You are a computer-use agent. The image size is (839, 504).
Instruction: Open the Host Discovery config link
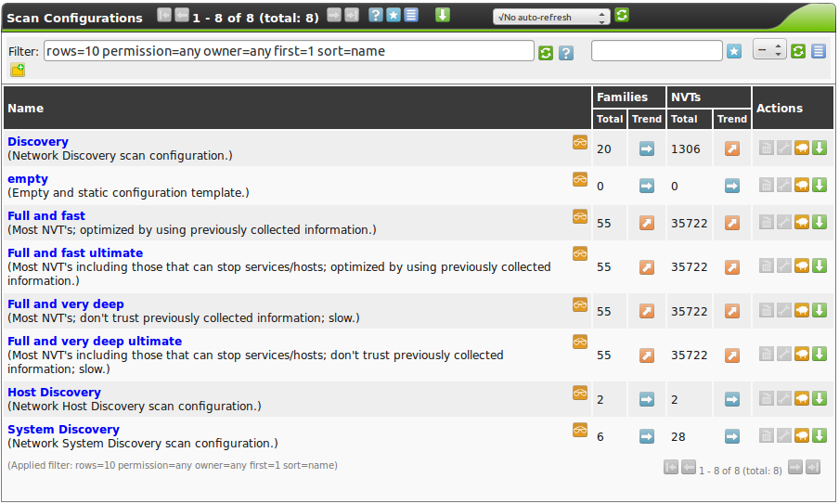(54, 393)
